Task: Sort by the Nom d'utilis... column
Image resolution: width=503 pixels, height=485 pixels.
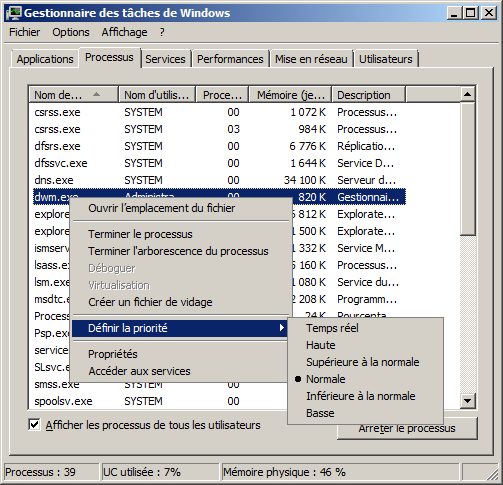Action: pos(157,95)
